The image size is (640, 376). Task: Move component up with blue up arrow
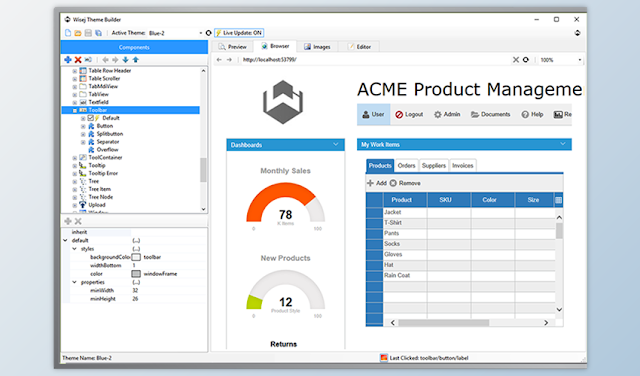pyautogui.click(x=136, y=60)
